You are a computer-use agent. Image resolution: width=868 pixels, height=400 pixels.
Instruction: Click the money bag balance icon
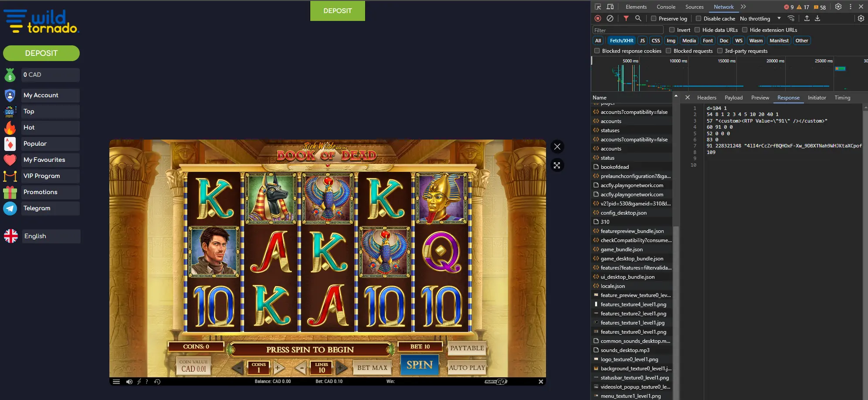pos(10,75)
